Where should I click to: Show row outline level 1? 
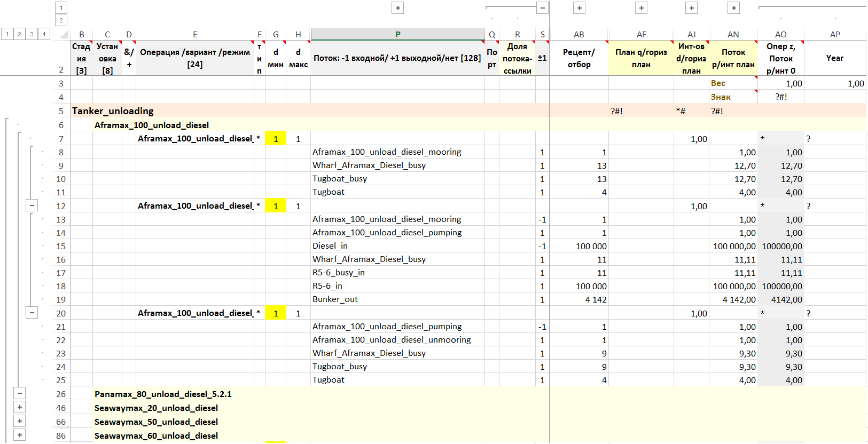pyautogui.click(x=7, y=34)
